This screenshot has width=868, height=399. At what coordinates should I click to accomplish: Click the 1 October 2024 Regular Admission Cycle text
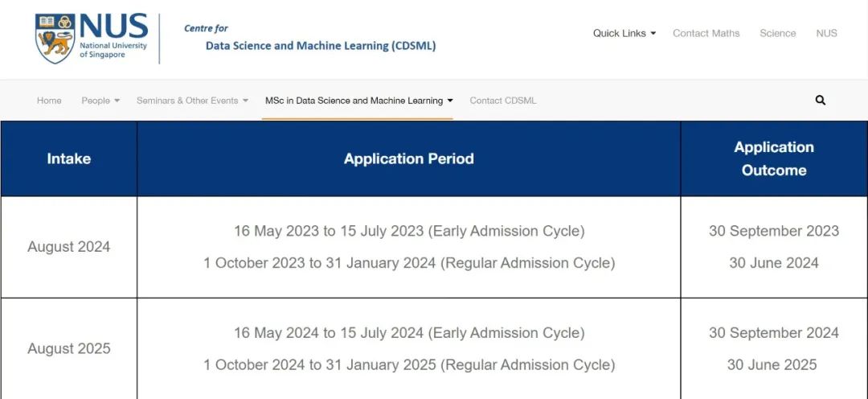(408, 364)
